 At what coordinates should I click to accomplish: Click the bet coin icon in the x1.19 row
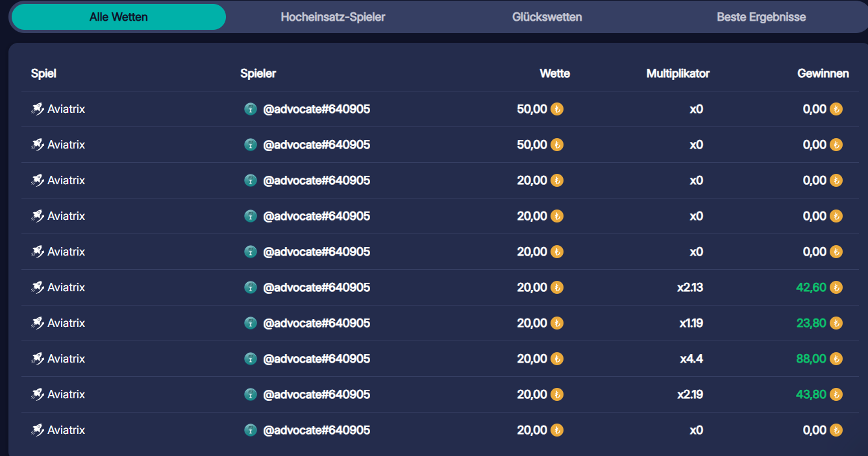pyautogui.click(x=557, y=323)
